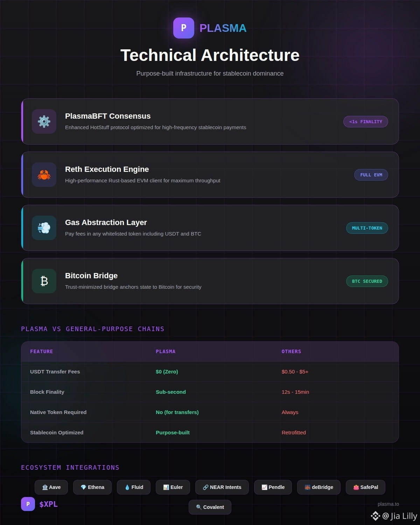
Task: Click the OTHERS column header
Action: pos(291,351)
